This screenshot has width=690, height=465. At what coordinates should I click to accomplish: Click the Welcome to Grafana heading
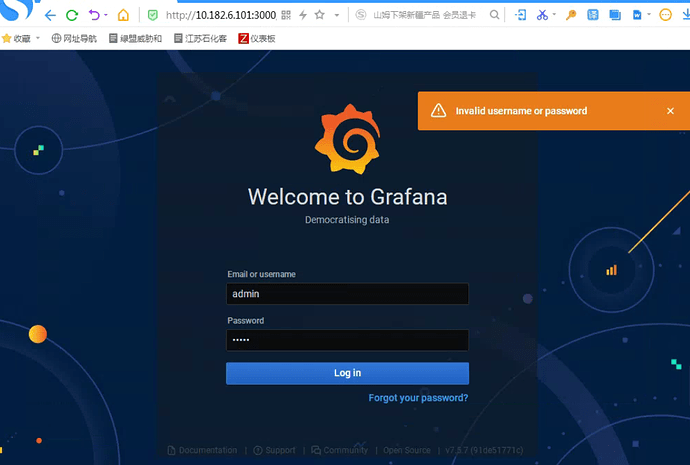click(348, 197)
